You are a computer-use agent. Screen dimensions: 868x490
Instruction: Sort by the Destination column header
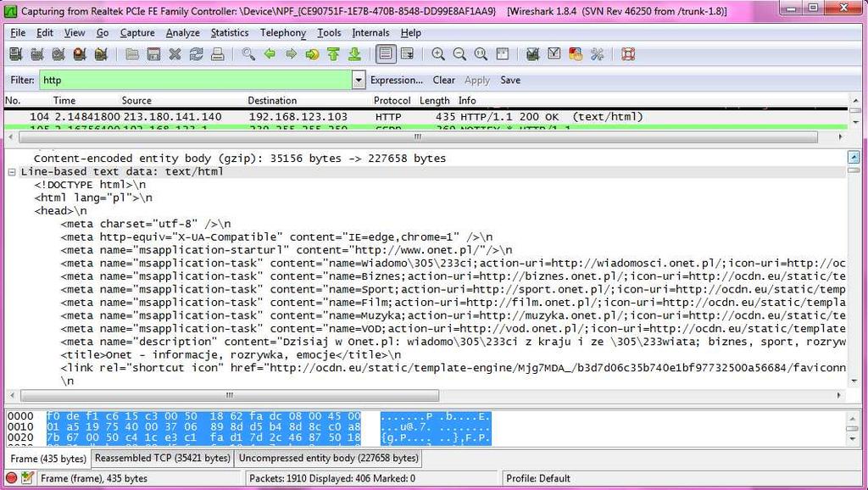click(x=272, y=101)
